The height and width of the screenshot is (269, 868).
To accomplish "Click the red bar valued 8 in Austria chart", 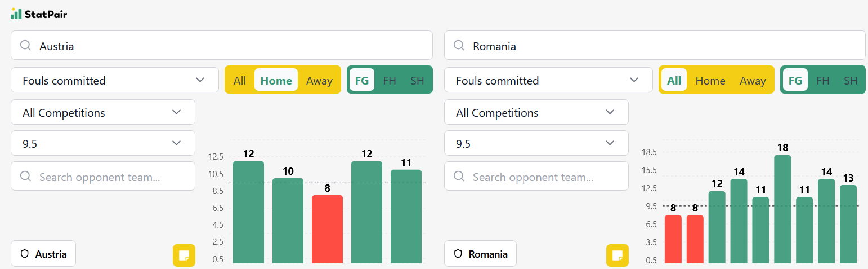I will (x=327, y=229).
